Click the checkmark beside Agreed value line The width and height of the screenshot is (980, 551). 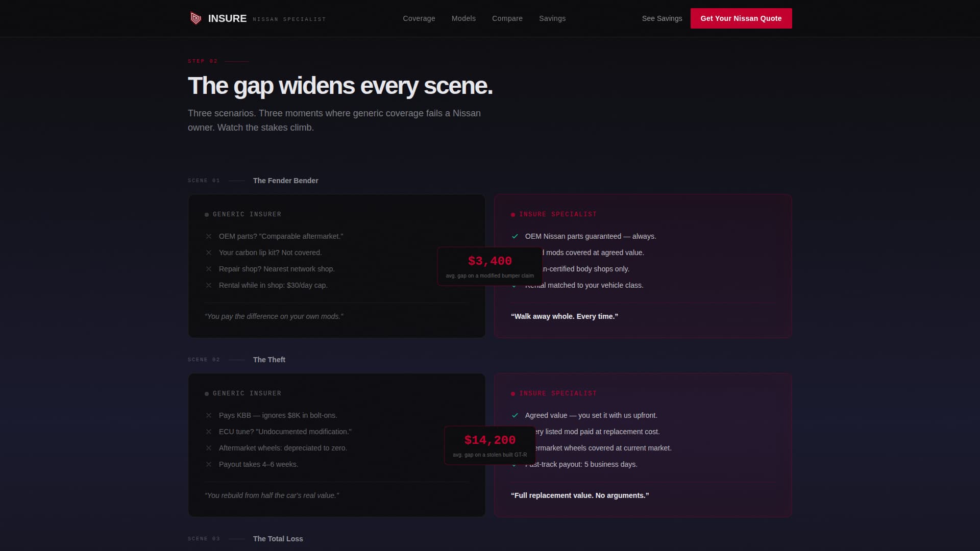coord(515,415)
